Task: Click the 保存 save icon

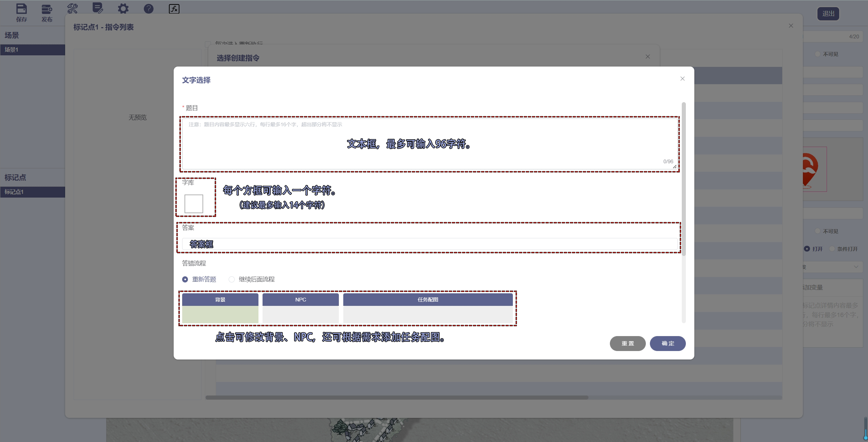Action: pos(21,9)
